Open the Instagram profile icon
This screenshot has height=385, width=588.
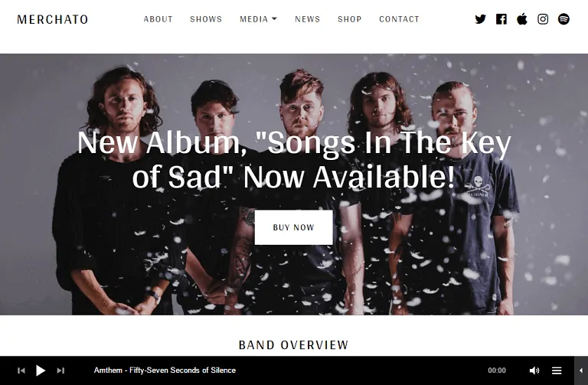(x=543, y=19)
